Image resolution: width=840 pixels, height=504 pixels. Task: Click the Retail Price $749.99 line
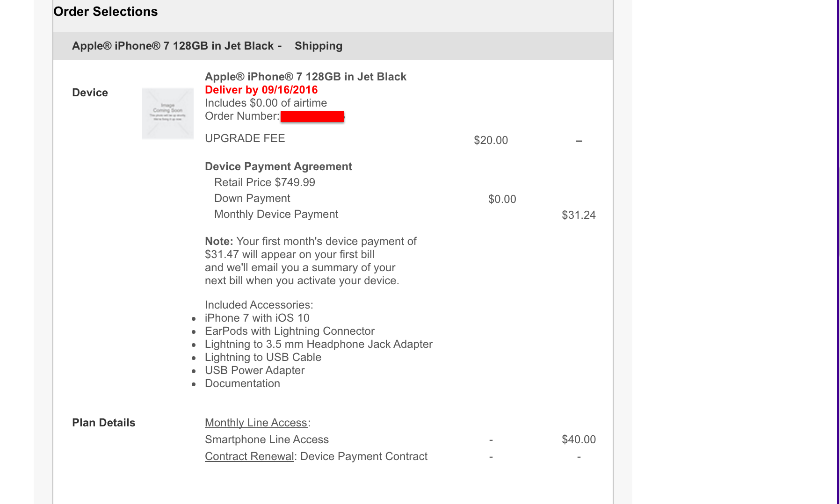(x=265, y=182)
